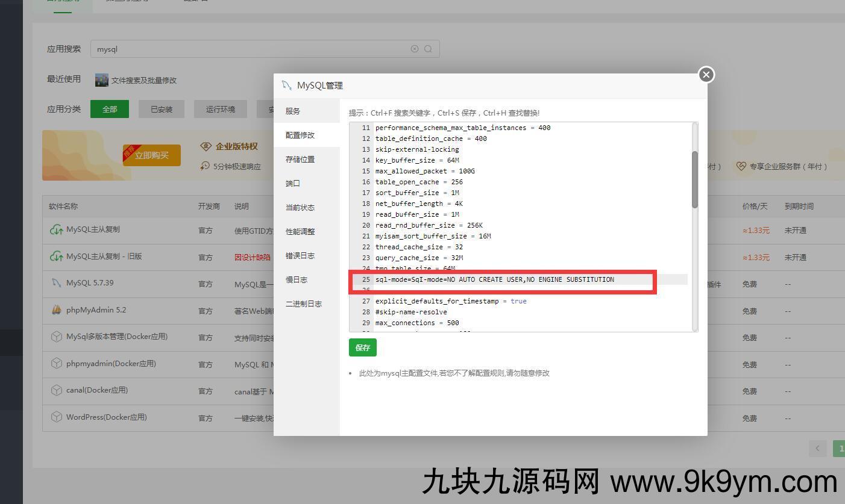Open canal(Docker应用) entry

[97, 390]
